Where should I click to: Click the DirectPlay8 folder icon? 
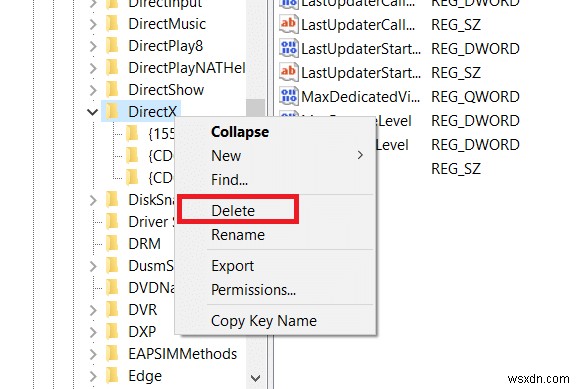point(112,46)
